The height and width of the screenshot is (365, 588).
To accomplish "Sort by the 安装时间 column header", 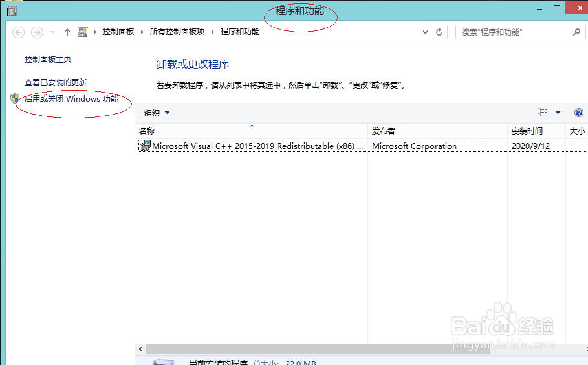I will [x=537, y=131].
